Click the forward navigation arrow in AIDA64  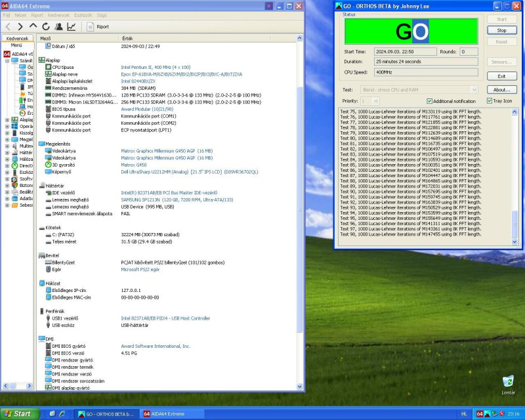(x=20, y=27)
